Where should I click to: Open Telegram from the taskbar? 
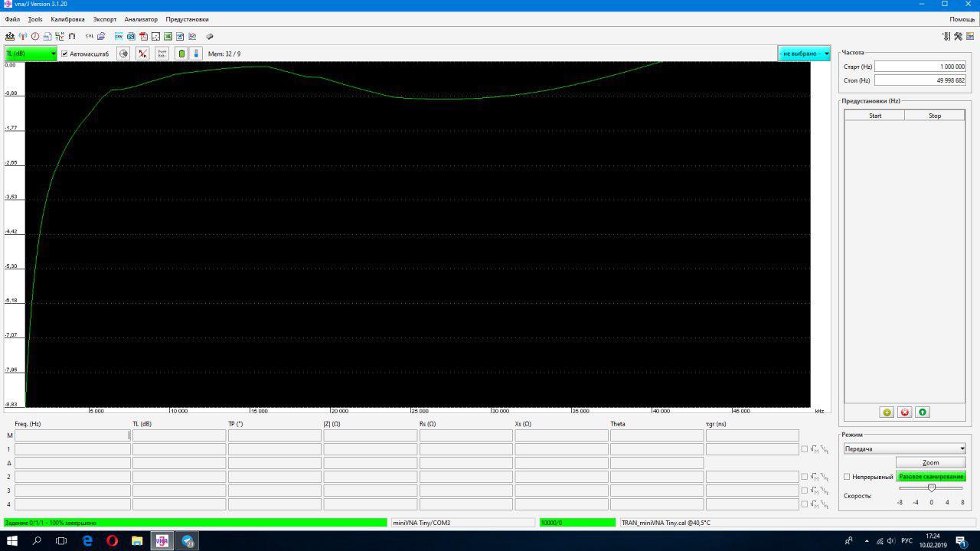(x=188, y=540)
